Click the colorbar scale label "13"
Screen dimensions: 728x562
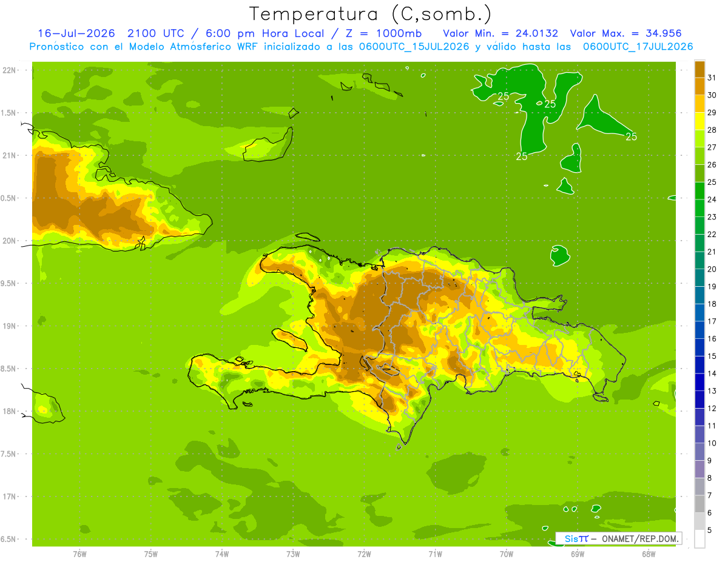[x=712, y=391]
